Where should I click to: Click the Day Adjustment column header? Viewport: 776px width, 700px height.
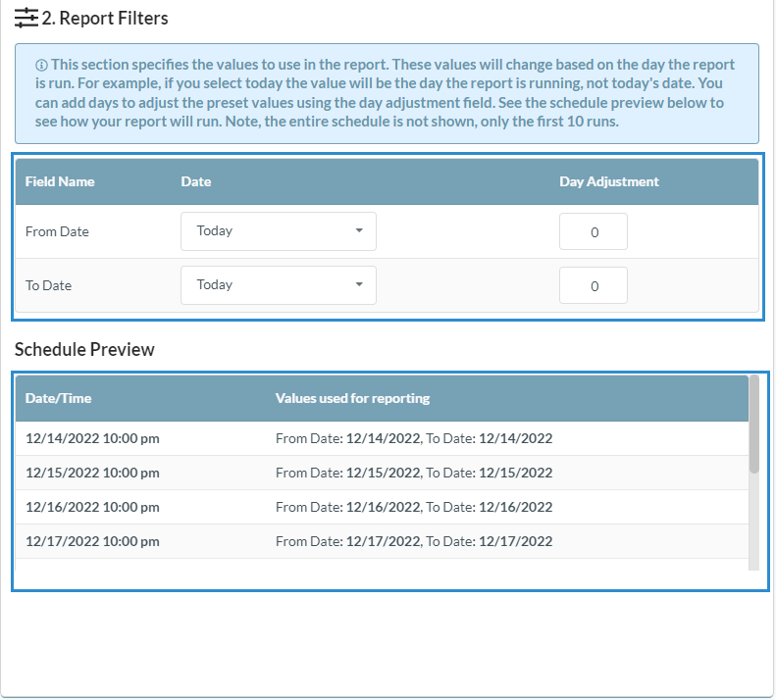[x=608, y=181]
